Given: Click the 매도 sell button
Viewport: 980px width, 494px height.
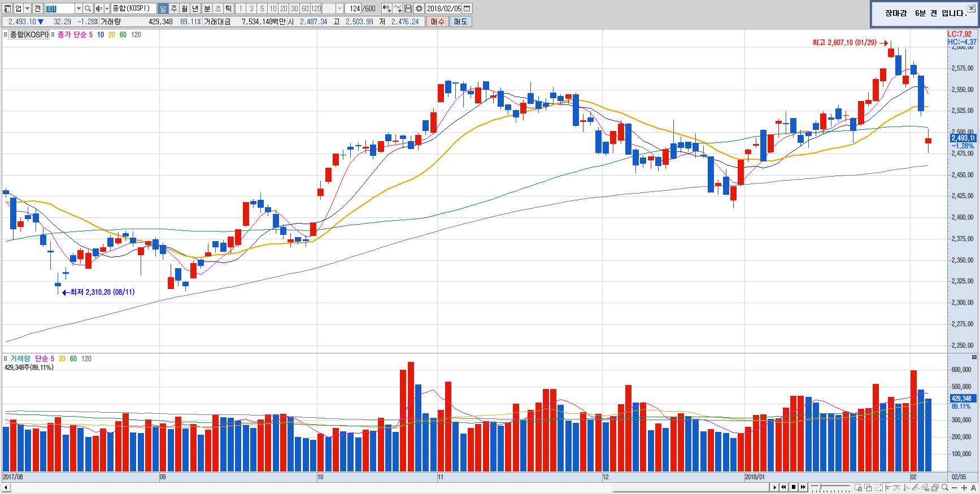Looking at the screenshot, I should click(460, 21).
